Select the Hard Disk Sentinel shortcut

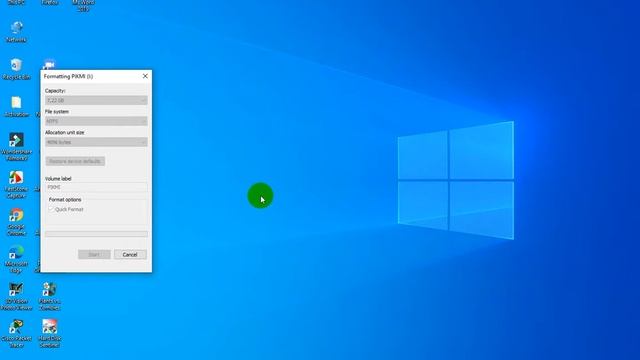pyautogui.click(x=49, y=334)
